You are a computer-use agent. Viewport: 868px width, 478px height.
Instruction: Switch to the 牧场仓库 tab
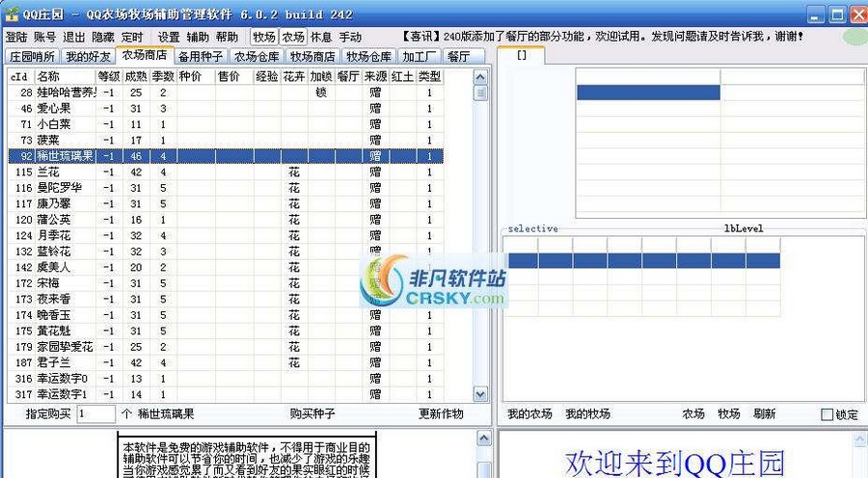368,57
